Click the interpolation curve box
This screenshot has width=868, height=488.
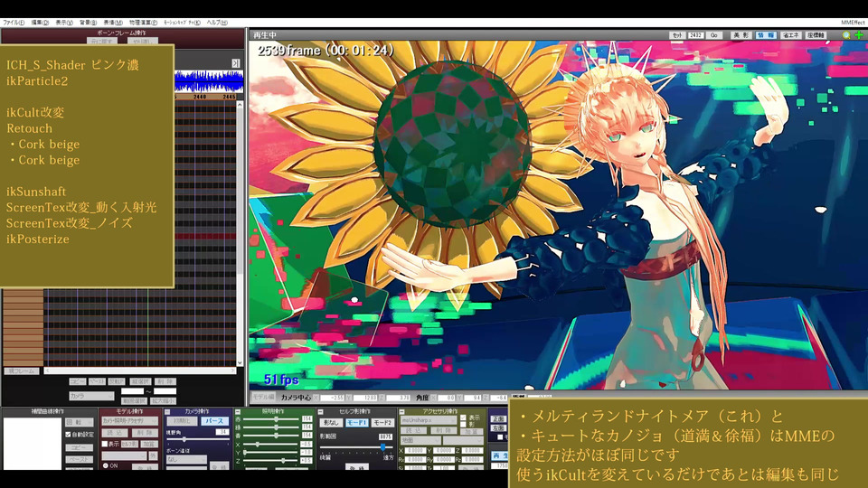(33, 445)
